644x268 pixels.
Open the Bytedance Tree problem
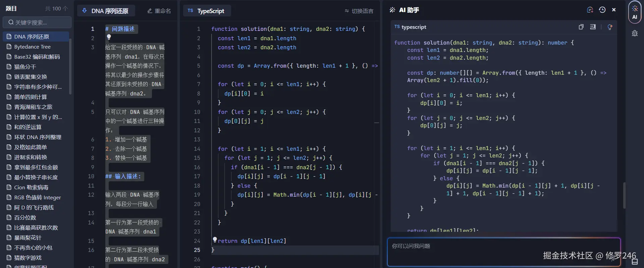coord(32,47)
